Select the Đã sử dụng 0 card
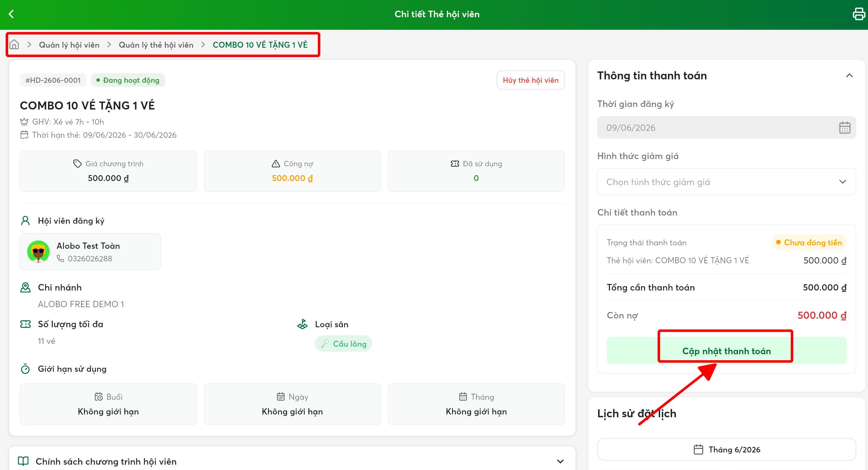Image resolution: width=868 pixels, height=470 pixels. coord(476,171)
